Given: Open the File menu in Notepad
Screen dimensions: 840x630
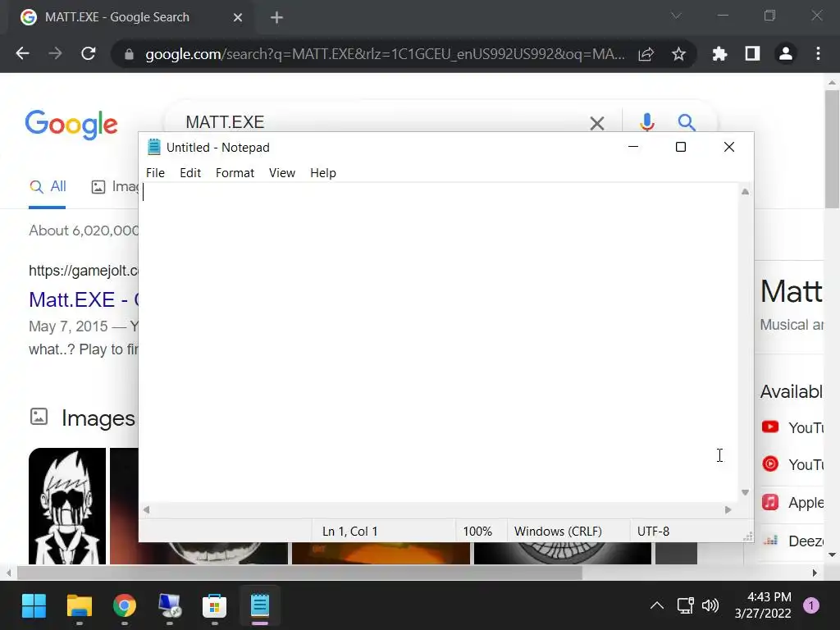Looking at the screenshot, I should (155, 173).
